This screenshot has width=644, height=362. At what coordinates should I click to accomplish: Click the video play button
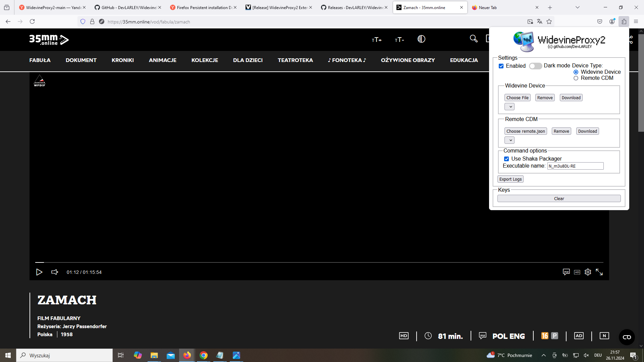(x=39, y=272)
